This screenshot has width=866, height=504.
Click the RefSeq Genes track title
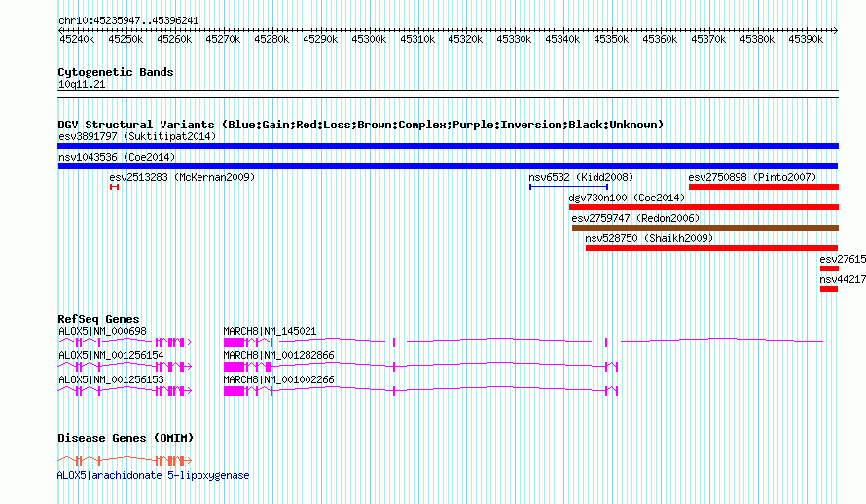click(98, 319)
